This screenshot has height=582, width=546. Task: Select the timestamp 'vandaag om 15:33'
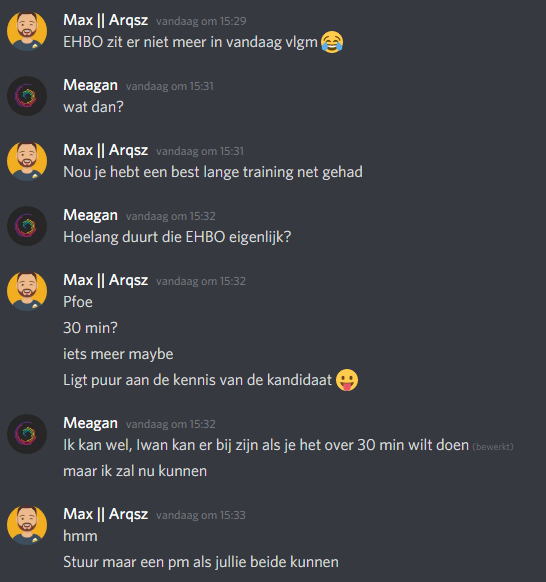201,515
